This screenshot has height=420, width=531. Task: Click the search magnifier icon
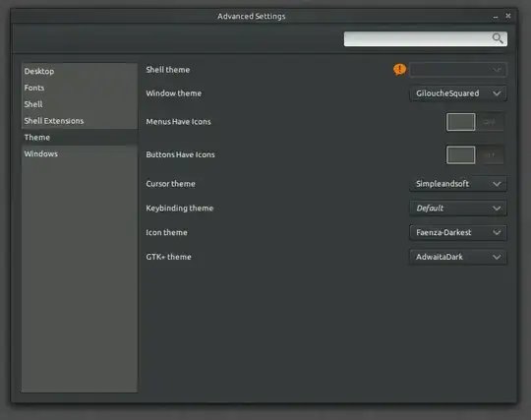498,38
